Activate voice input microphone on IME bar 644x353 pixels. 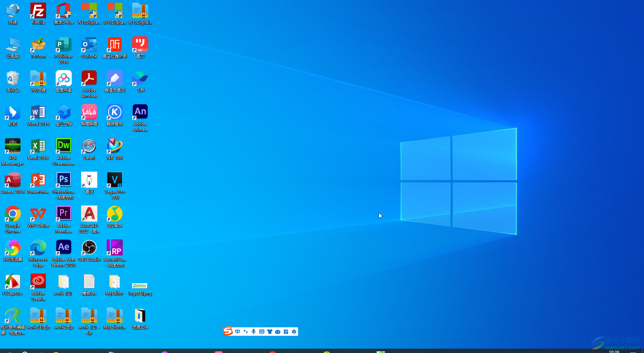[x=254, y=332]
